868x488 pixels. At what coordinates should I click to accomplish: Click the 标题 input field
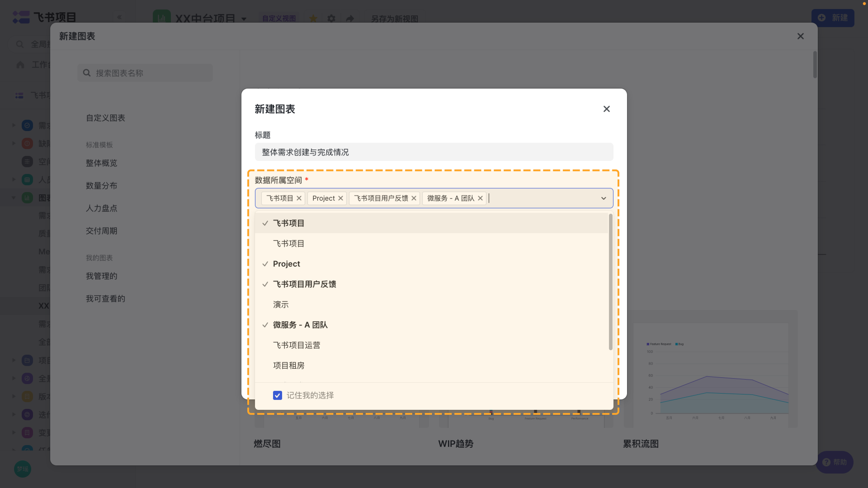click(x=434, y=152)
